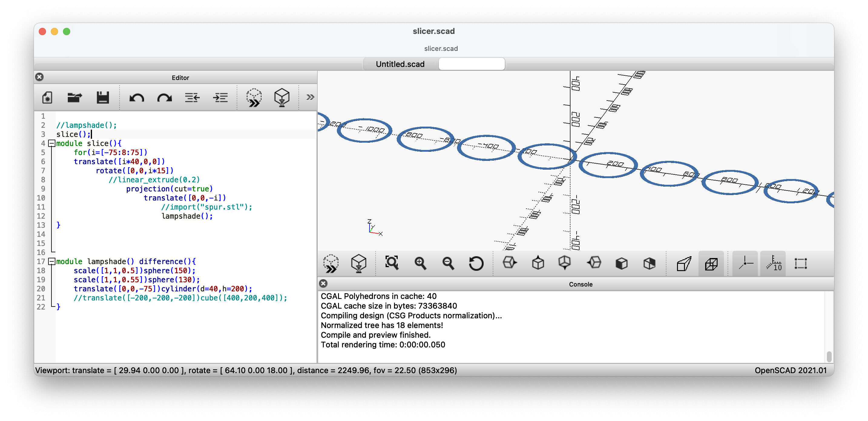Open a file with the folder icon
This screenshot has width=868, height=421.
coord(75,98)
